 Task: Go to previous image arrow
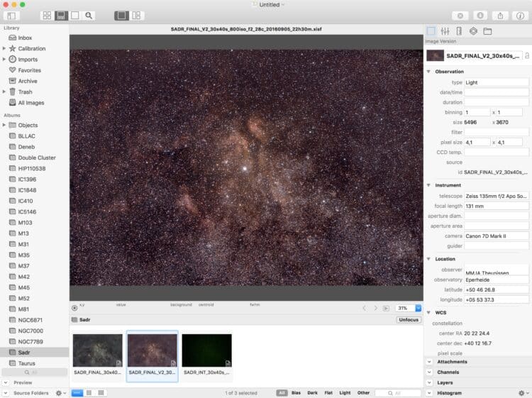point(365,308)
